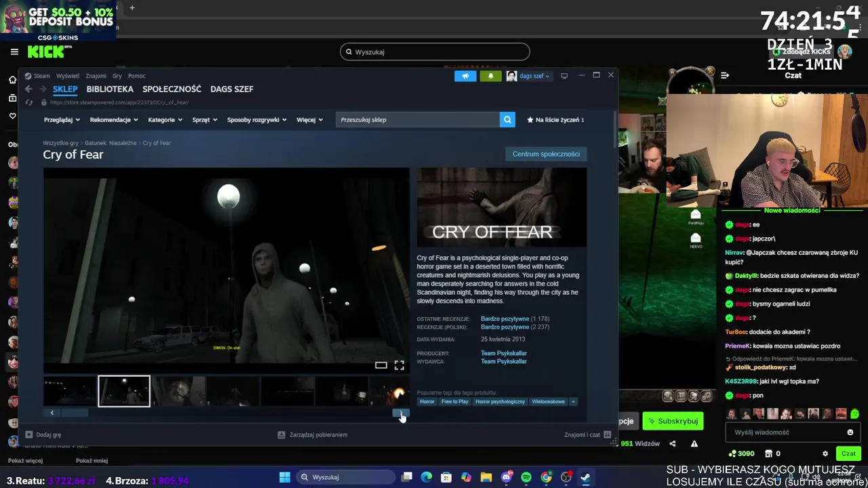Image resolution: width=868 pixels, height=488 pixels.
Task: Click the plus icon after product tags
Action: pyautogui.click(x=573, y=402)
